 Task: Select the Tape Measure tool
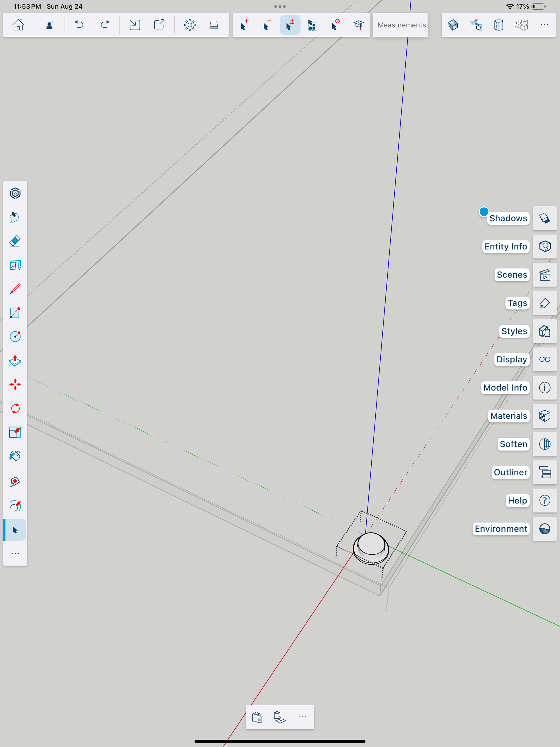click(15, 481)
